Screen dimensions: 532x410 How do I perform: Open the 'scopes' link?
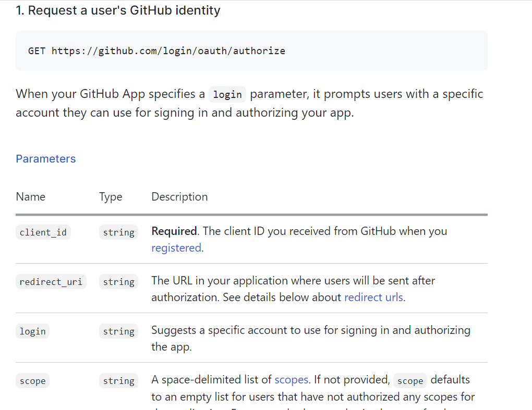pos(291,379)
